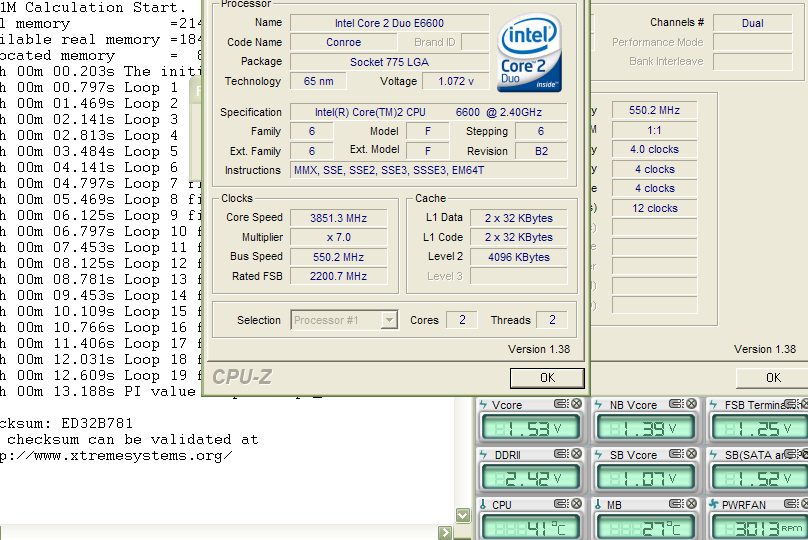Viewport: 808px width, 540px height.
Task: Click OK in the CPU-Z processor window
Action: click(547, 378)
